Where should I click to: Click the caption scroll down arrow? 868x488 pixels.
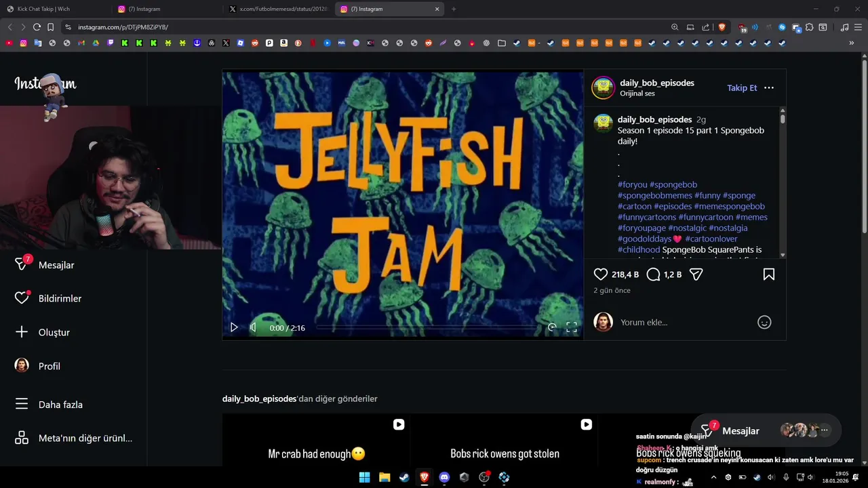[x=783, y=256]
